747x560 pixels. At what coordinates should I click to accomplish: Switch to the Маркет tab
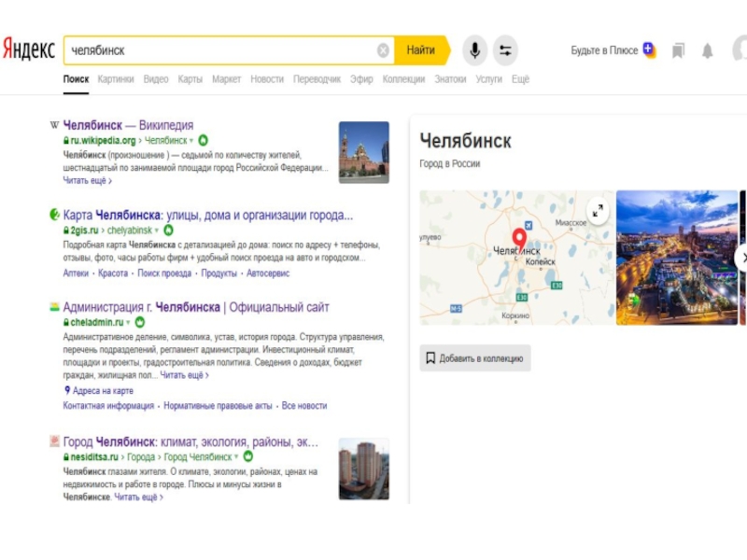pyautogui.click(x=226, y=79)
